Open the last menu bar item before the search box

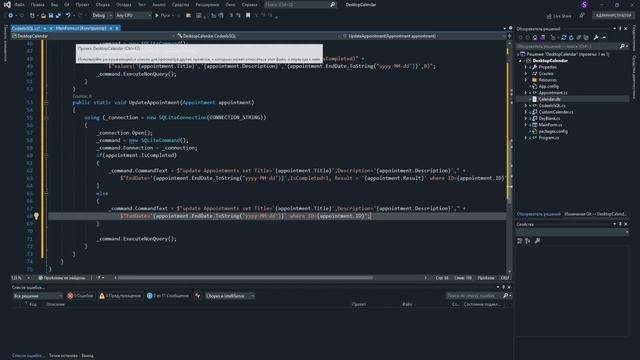tap(249, 4)
